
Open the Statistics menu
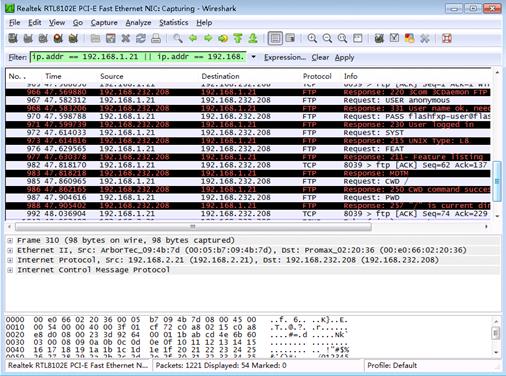point(174,23)
